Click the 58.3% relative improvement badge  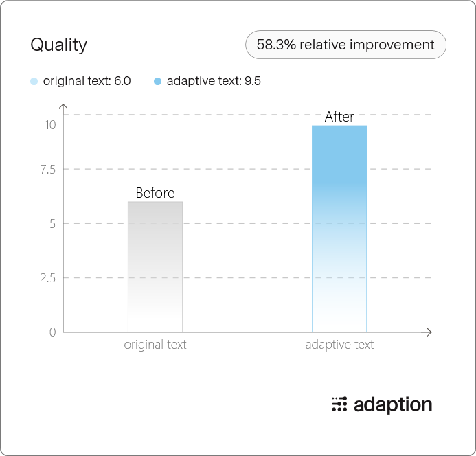[345, 45]
